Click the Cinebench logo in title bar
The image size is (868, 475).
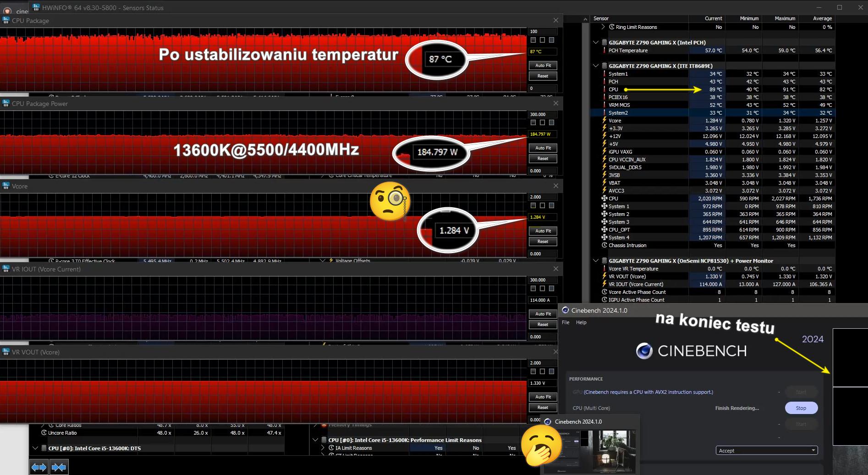click(566, 310)
